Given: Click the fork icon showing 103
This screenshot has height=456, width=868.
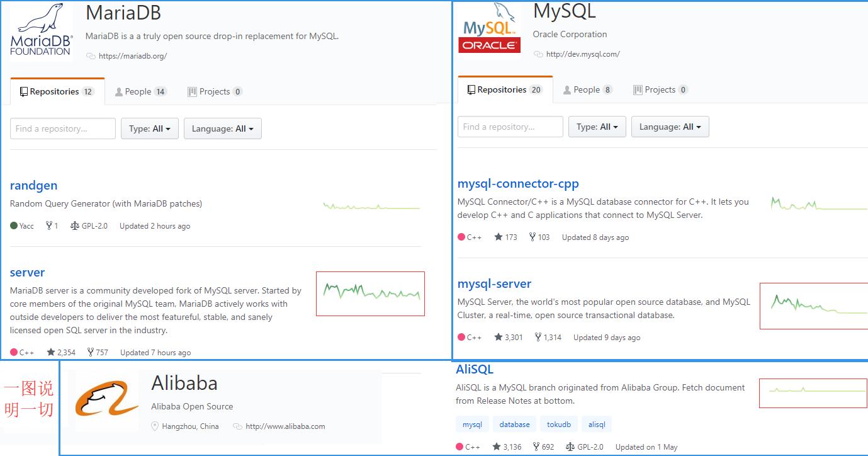Looking at the screenshot, I should (532, 237).
